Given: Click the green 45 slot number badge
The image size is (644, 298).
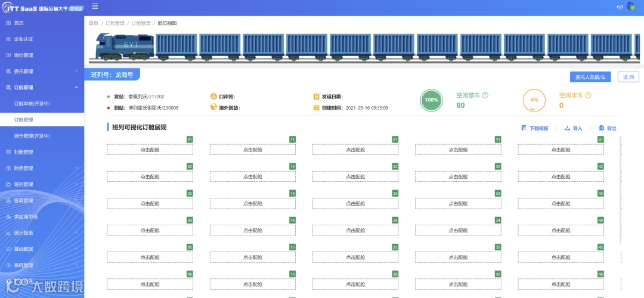Looking at the screenshot, I should pos(600,247).
